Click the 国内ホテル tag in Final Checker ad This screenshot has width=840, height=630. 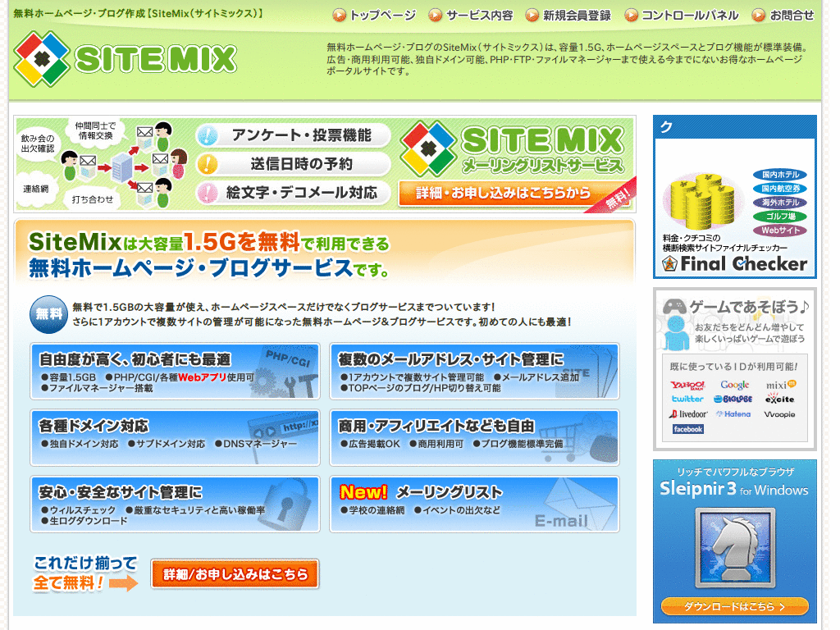point(780,175)
